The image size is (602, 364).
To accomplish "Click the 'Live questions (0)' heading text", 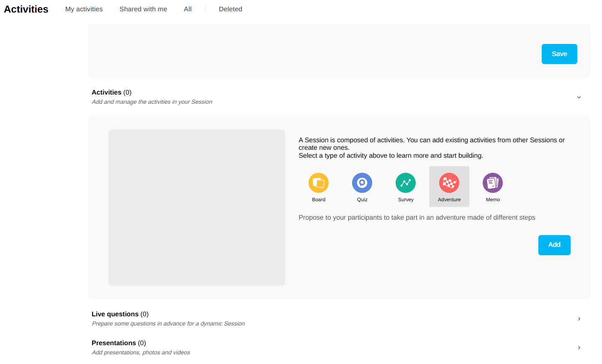I will pyautogui.click(x=120, y=314).
